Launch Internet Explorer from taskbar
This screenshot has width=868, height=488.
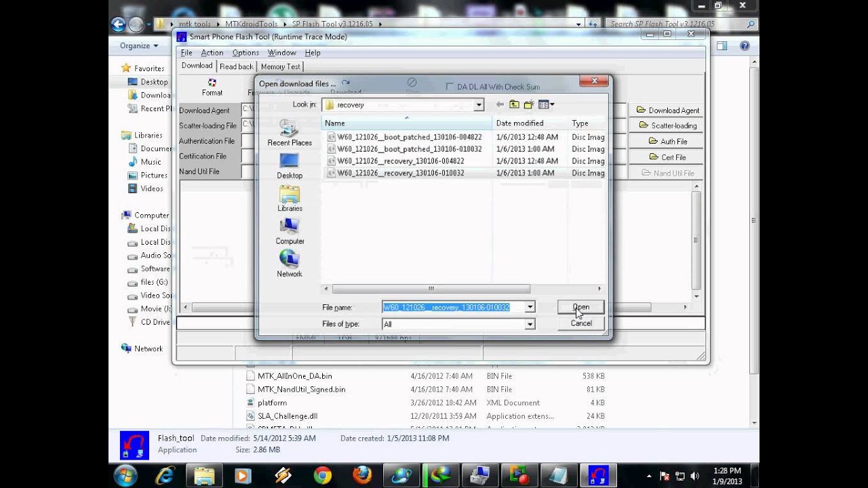(x=164, y=476)
